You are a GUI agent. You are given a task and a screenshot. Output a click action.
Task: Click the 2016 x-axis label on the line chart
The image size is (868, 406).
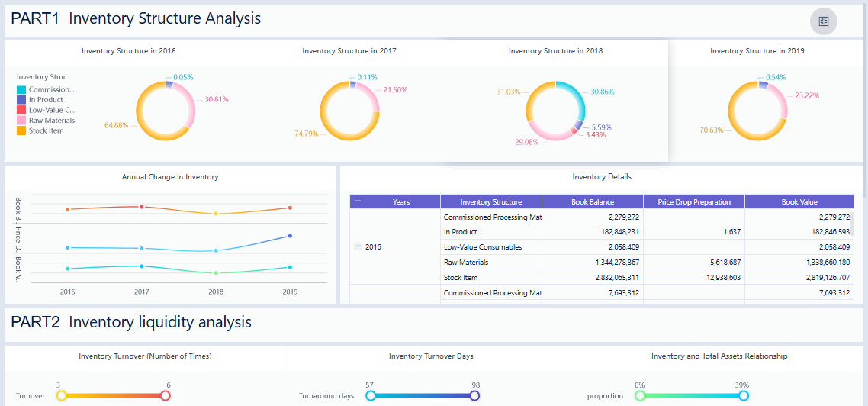pyautogui.click(x=68, y=292)
